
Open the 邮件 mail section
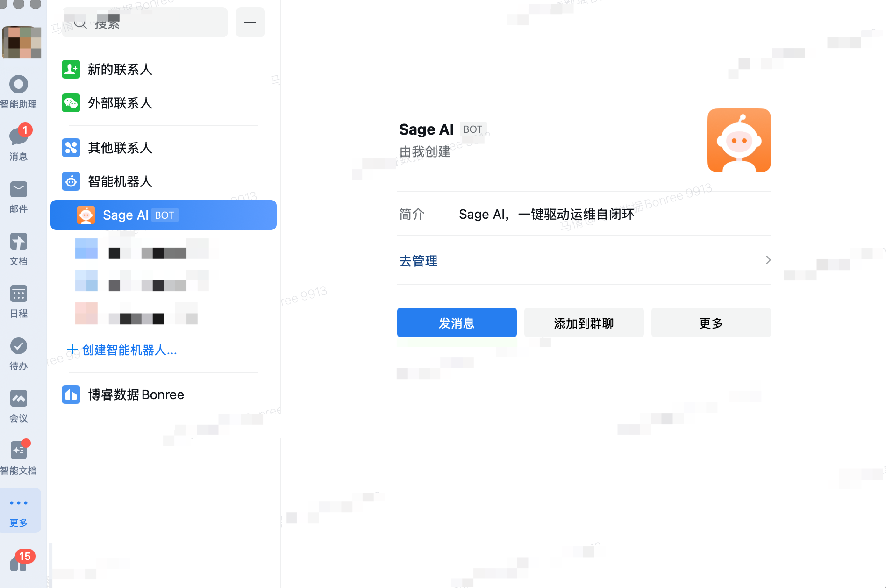(19, 197)
